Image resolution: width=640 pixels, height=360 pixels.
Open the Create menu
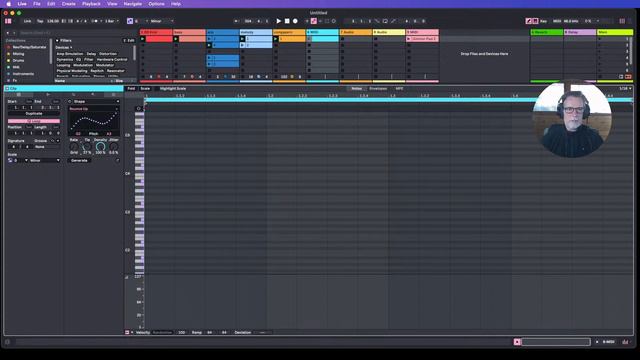69,4
